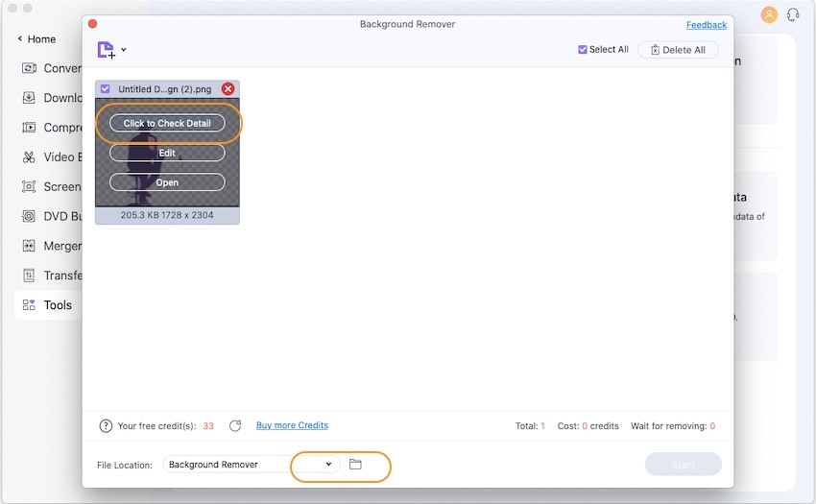
Task: Select Video Editor in the sidebar
Action: tap(51, 157)
